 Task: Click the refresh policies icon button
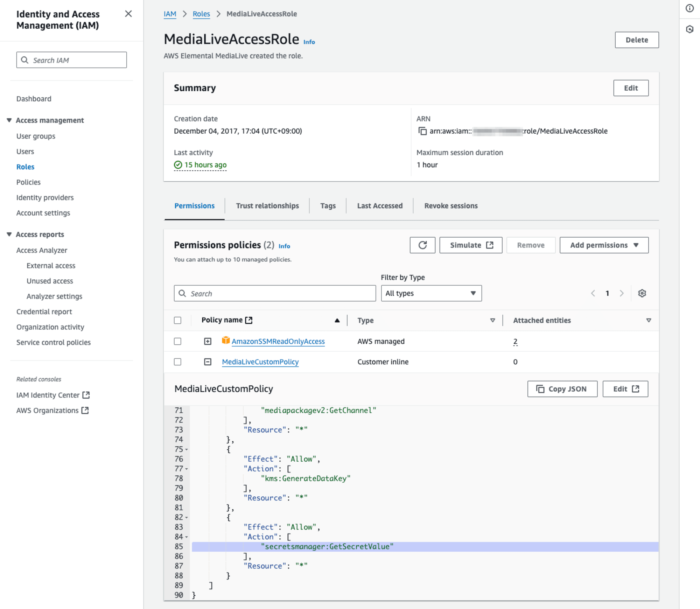coord(422,245)
